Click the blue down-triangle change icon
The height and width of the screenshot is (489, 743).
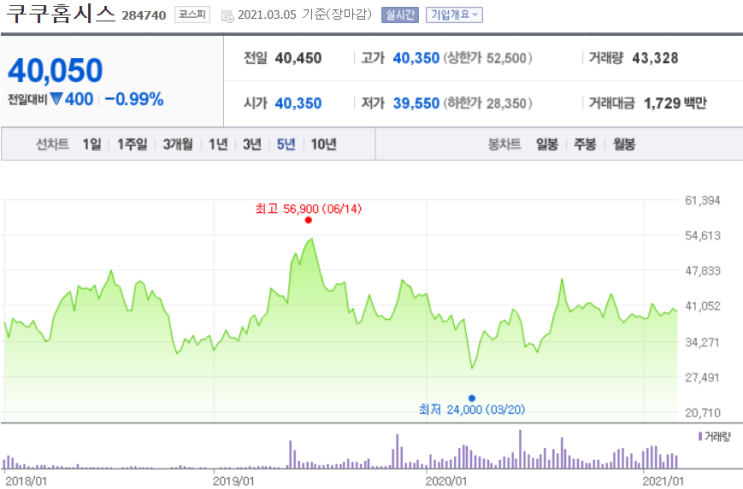coord(56,99)
